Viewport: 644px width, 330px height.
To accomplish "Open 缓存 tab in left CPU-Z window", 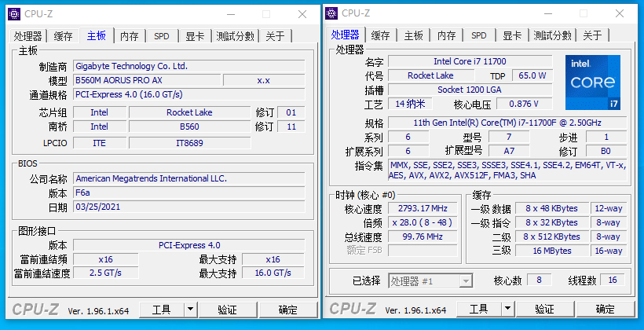I will point(64,36).
